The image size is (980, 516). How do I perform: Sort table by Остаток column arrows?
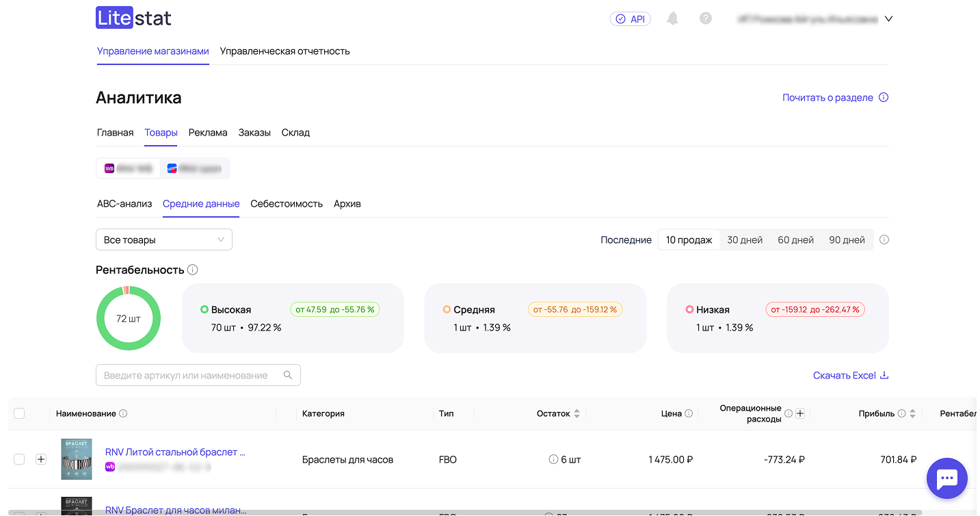tap(577, 413)
